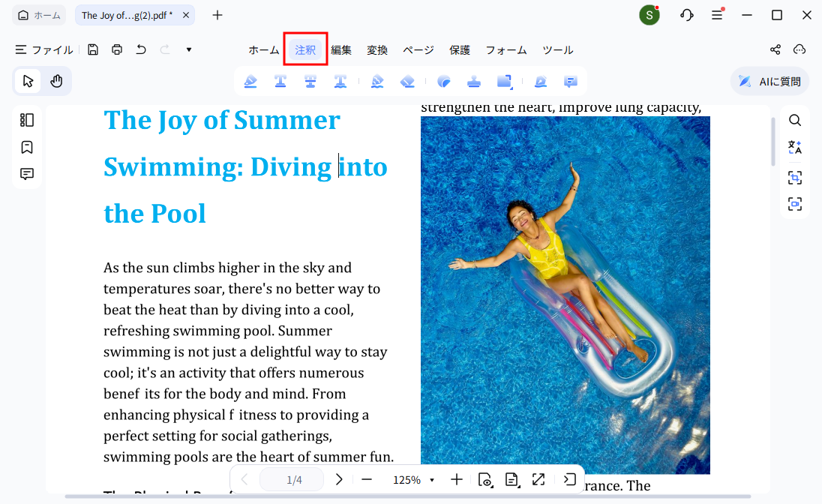This screenshot has width=822, height=504.
Task: Click the title text 'The Joy of Summer'
Action: coord(222,121)
